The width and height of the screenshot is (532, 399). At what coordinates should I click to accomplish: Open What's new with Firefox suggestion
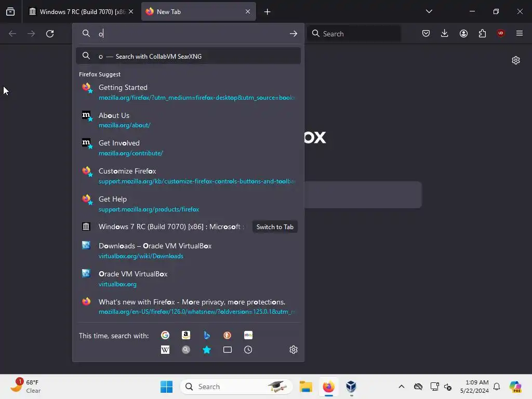pyautogui.click(x=188, y=307)
